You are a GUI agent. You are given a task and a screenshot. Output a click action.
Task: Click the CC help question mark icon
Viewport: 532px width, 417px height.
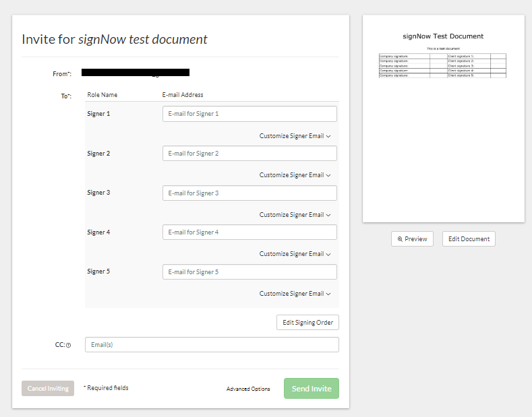pos(68,345)
